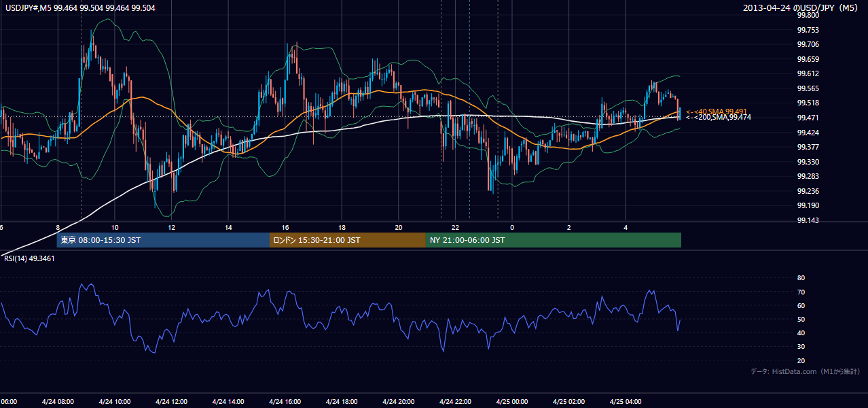Viewport: 868px width, 408px height.
Task: Click the RSI(14) 49.3461 indicator label
Action: (29, 258)
